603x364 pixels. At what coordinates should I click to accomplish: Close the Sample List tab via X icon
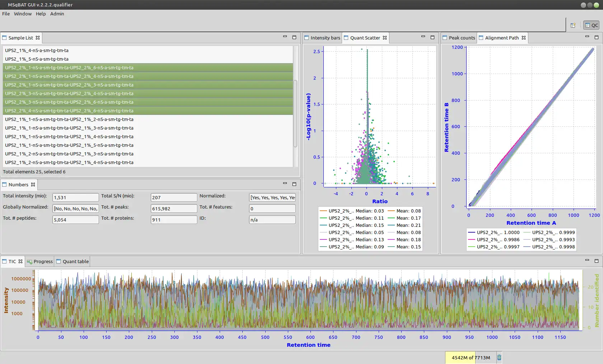38,38
